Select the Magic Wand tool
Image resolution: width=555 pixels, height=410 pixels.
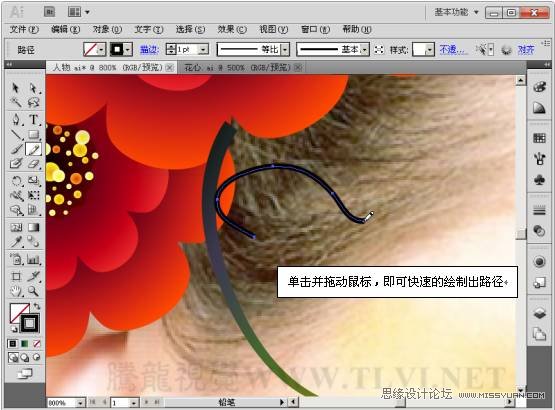click(x=16, y=103)
